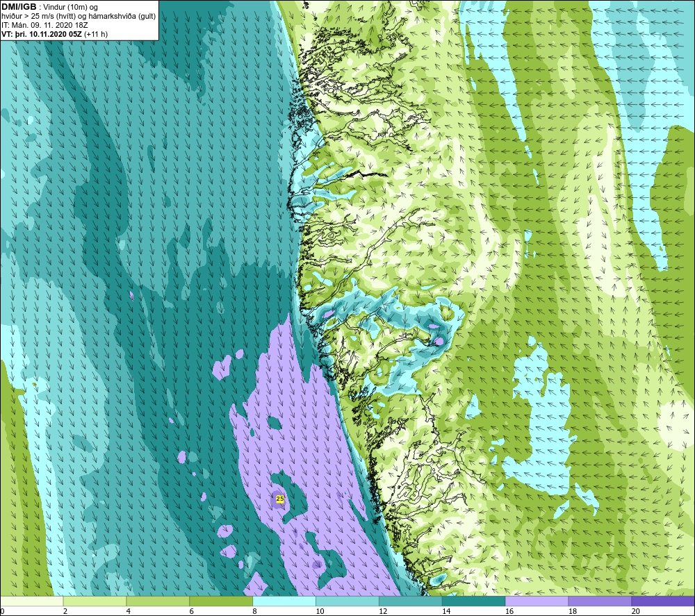695x616 pixels.
Task: Click the scale label '2'
Action: click(65, 611)
